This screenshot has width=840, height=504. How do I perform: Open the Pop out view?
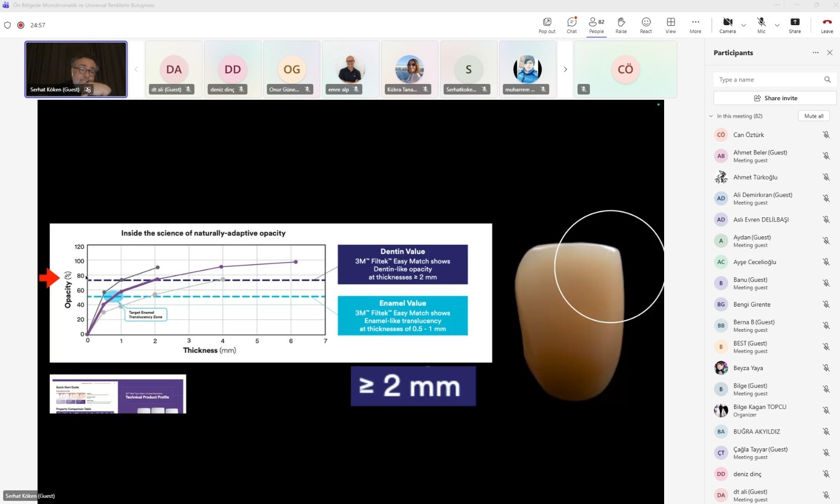click(547, 25)
